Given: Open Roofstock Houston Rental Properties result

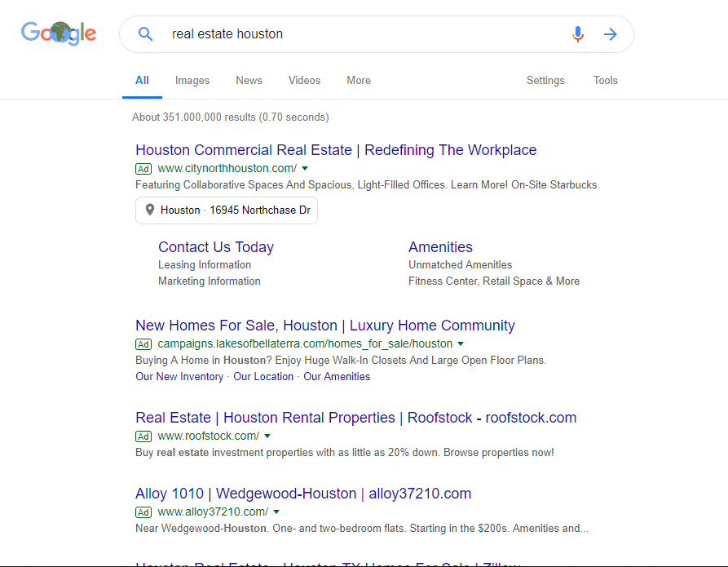Looking at the screenshot, I should 355,418.
